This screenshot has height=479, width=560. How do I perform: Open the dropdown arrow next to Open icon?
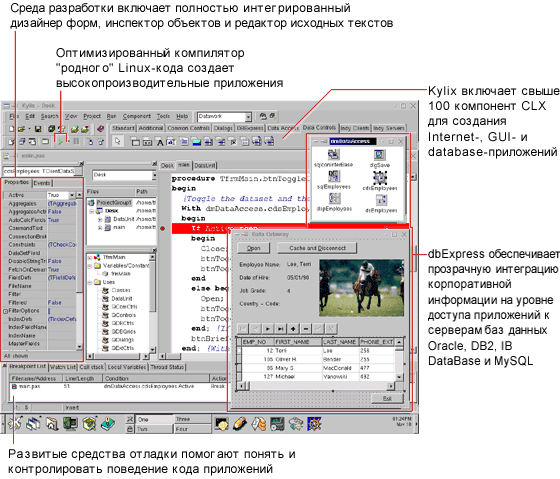(x=29, y=129)
